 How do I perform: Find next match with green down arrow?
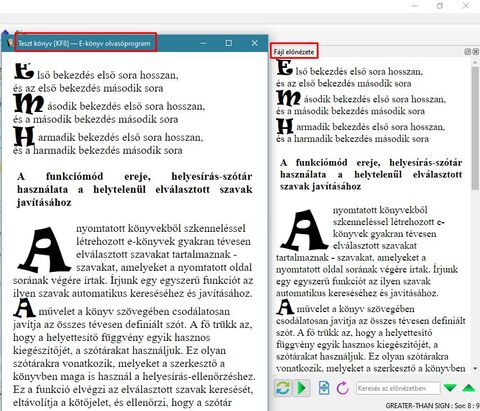450,388
